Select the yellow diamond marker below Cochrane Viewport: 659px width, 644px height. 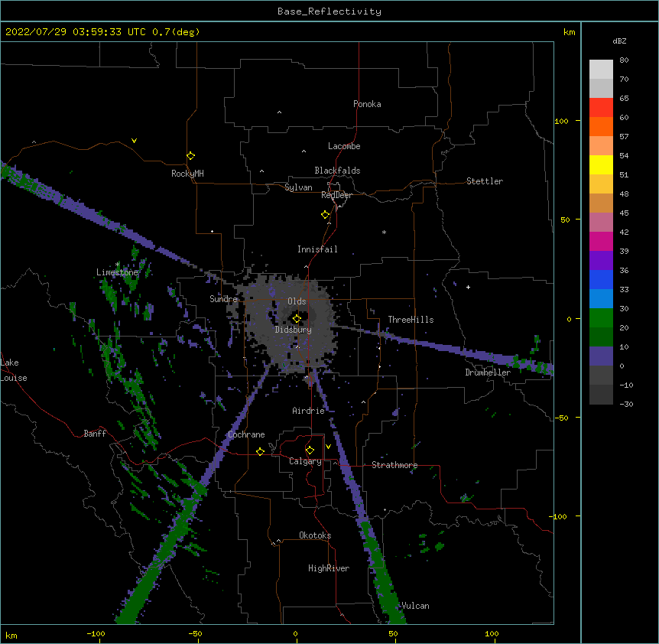260,451
